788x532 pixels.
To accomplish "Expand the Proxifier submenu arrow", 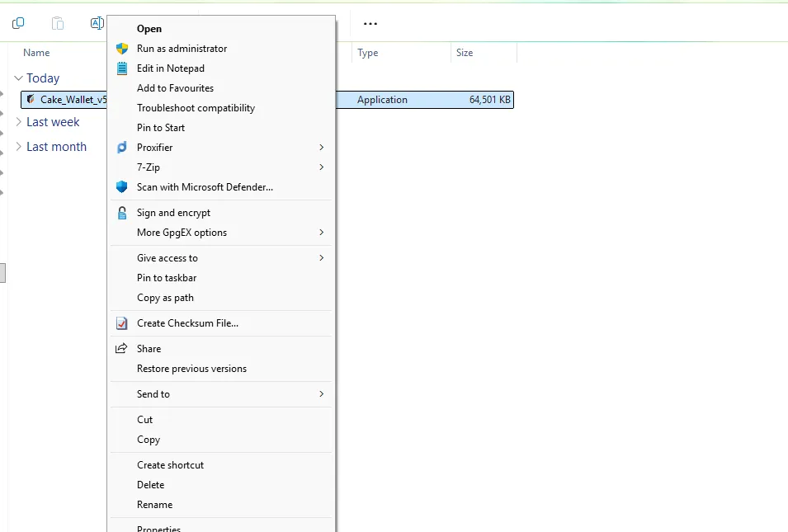I will coord(322,147).
